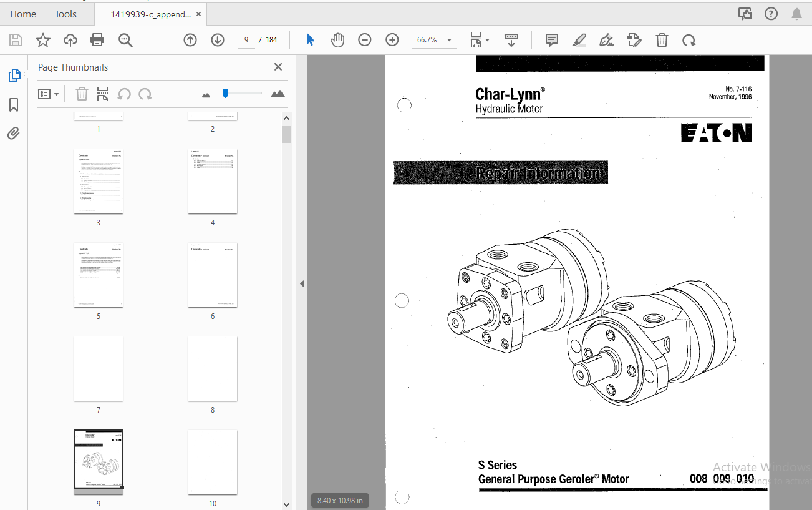Screen dimensions: 812x510
Task: Collapse navigation pane with left arrow
Action: [x=302, y=283]
